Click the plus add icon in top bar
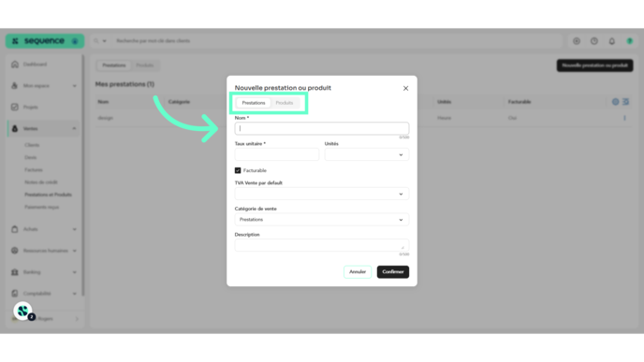 577,41
